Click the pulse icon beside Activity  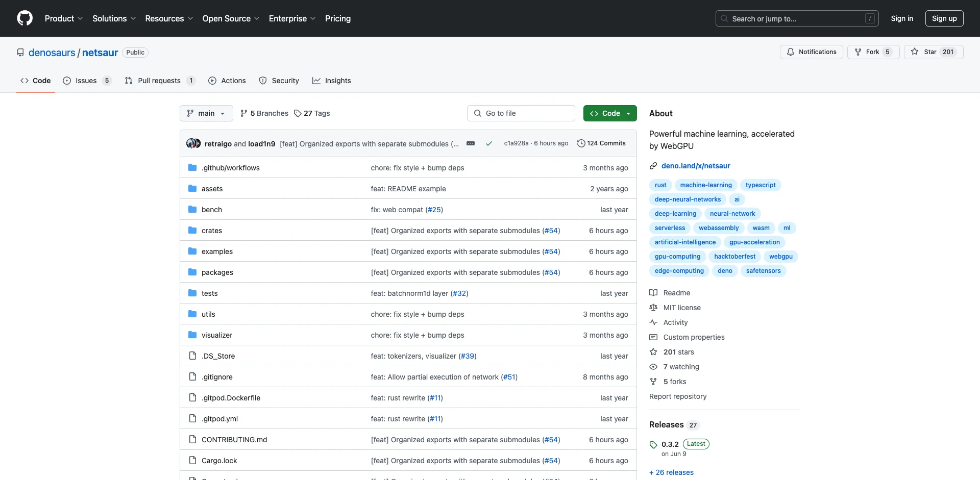(653, 322)
